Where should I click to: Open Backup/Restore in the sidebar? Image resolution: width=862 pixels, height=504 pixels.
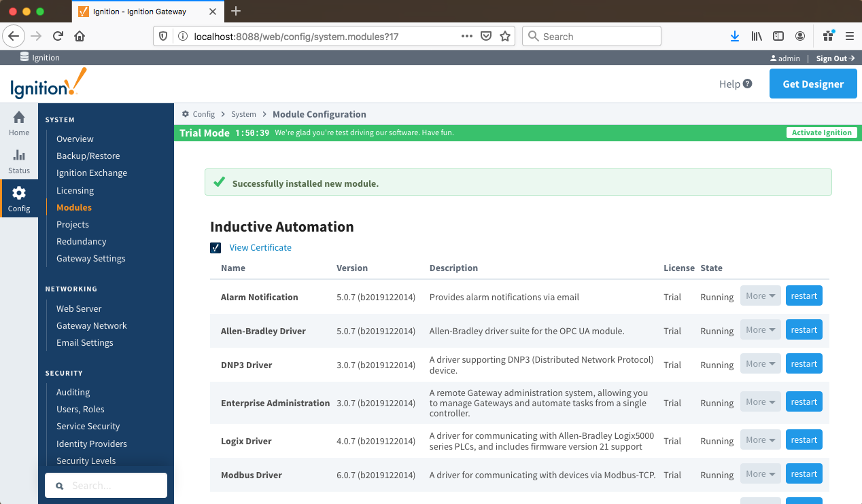[x=88, y=156]
